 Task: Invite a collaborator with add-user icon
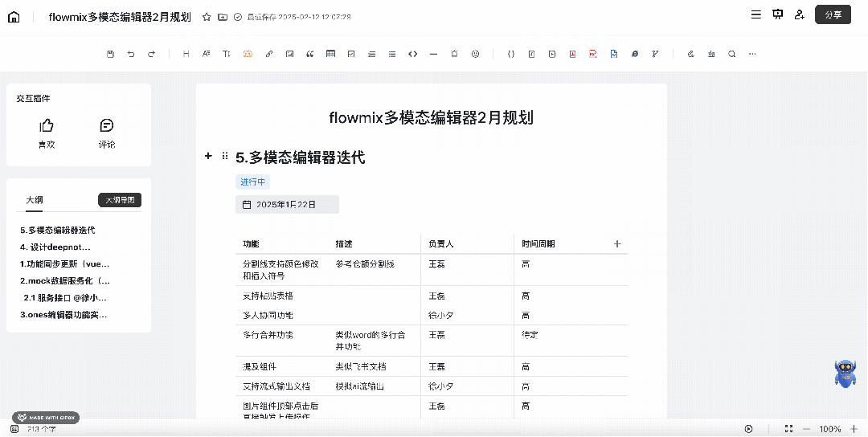800,14
